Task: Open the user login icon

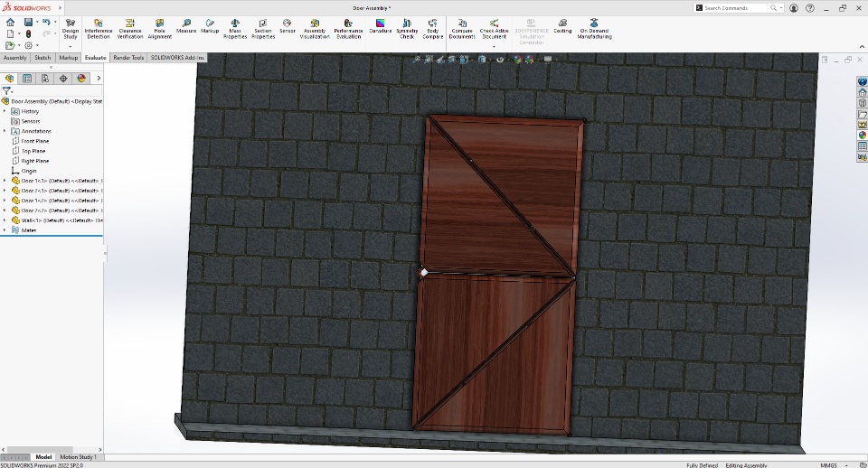Action: (794, 8)
